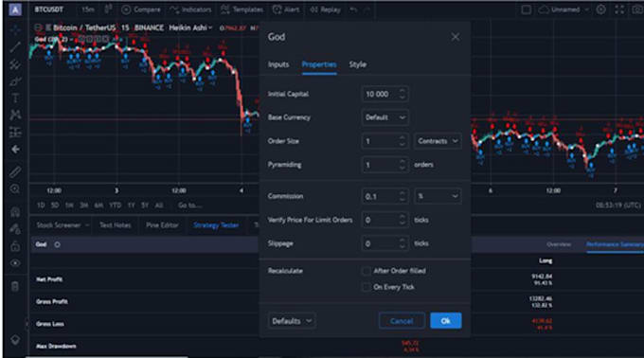Toggle magnet mode in left sidebar
644x358 pixels.
coord(15,211)
